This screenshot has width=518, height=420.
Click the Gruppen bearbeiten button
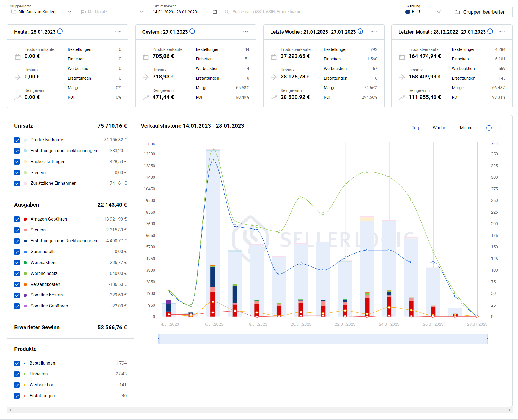click(480, 12)
